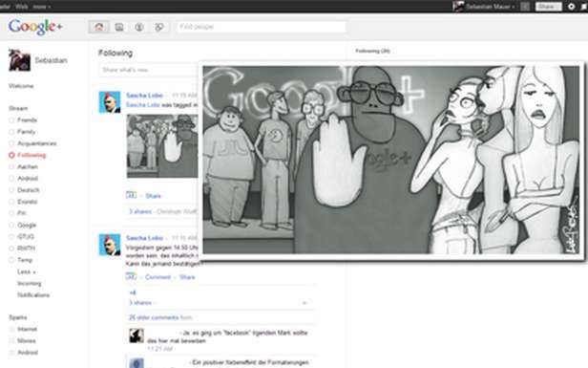Open Notifications in sidebar
This screenshot has height=368, width=588.
[x=33, y=295]
